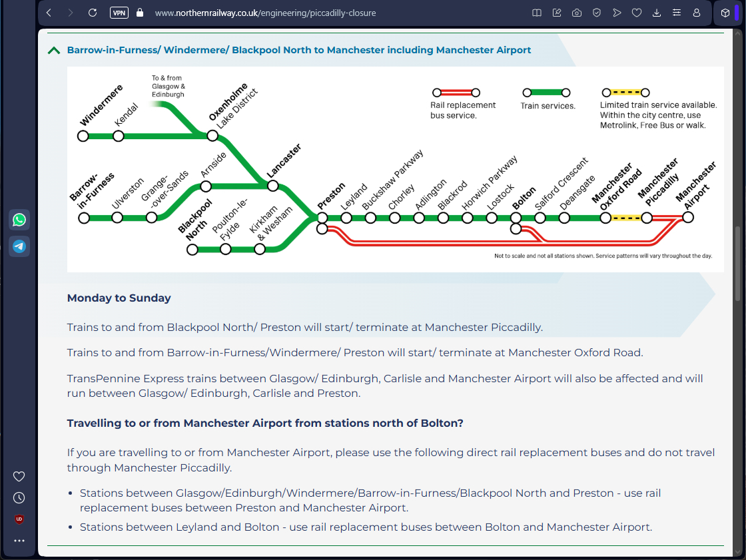This screenshot has height=560, width=746.
Task: Collapse the Barrow-in-Furness section chevron
Action: point(54,50)
